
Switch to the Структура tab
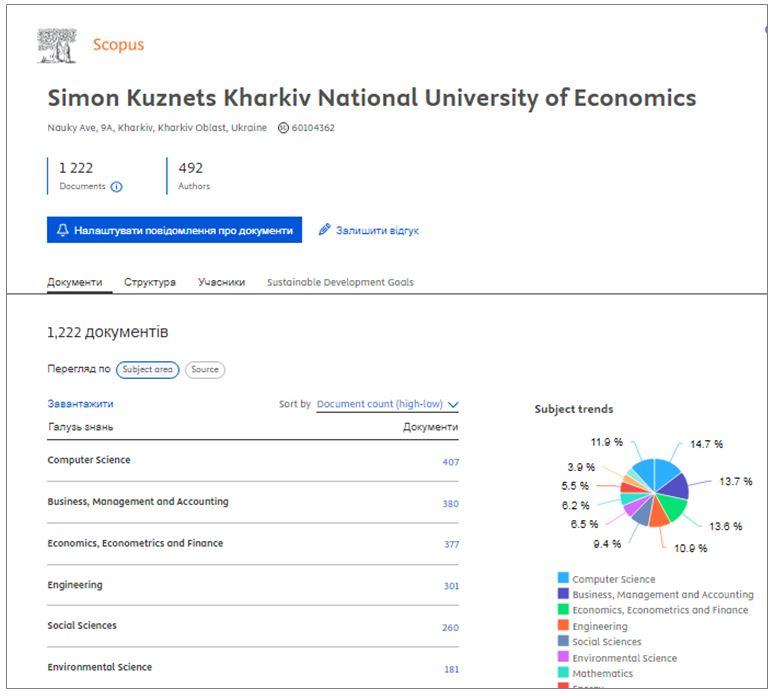pos(150,282)
